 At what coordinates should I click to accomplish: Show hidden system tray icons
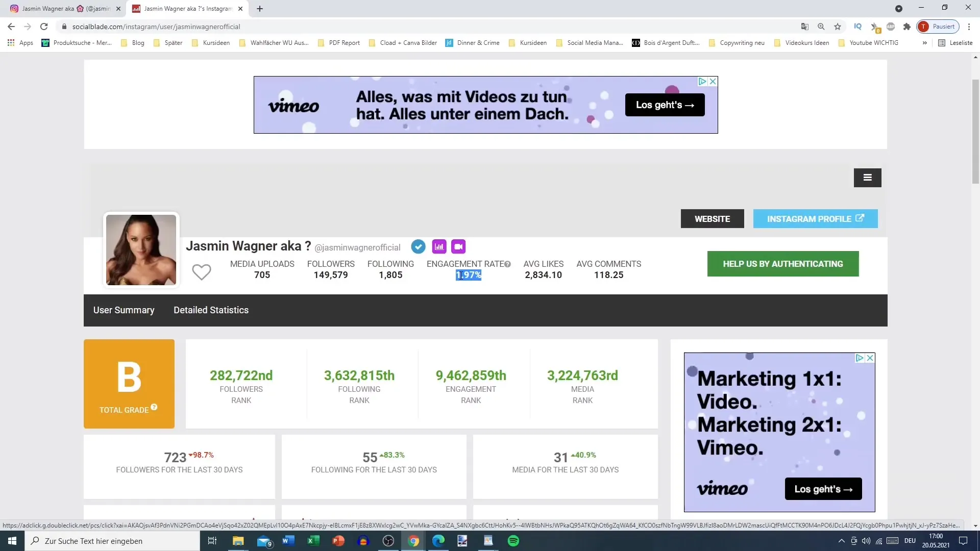click(x=841, y=541)
